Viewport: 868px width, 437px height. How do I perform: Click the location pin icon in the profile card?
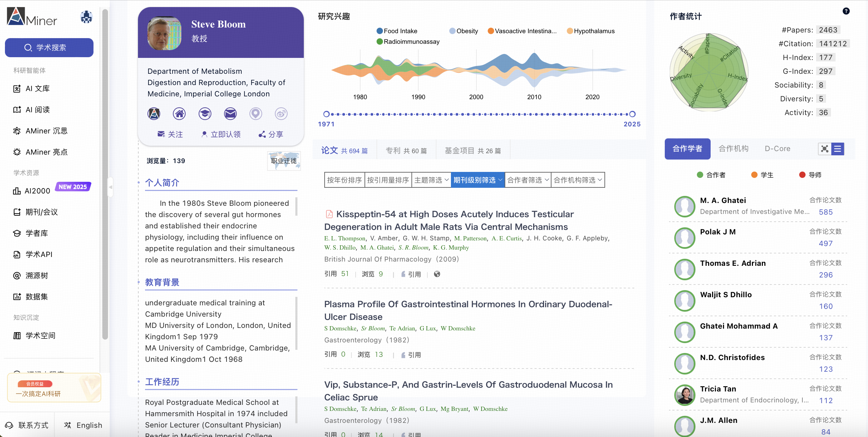click(256, 114)
